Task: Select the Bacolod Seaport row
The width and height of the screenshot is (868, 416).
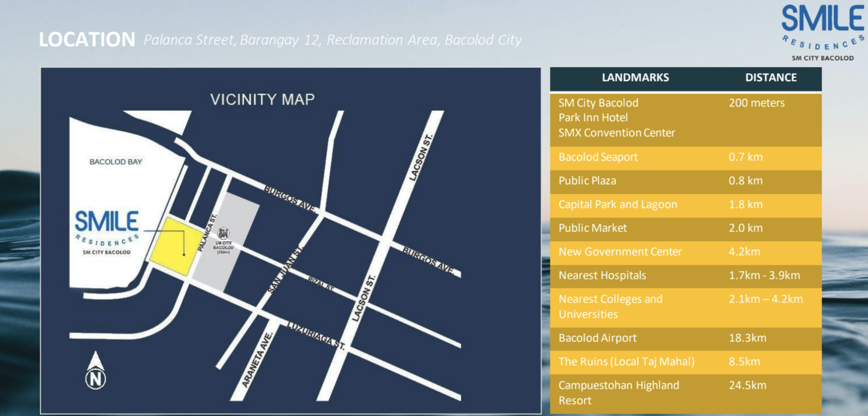Action: pyautogui.click(x=686, y=157)
